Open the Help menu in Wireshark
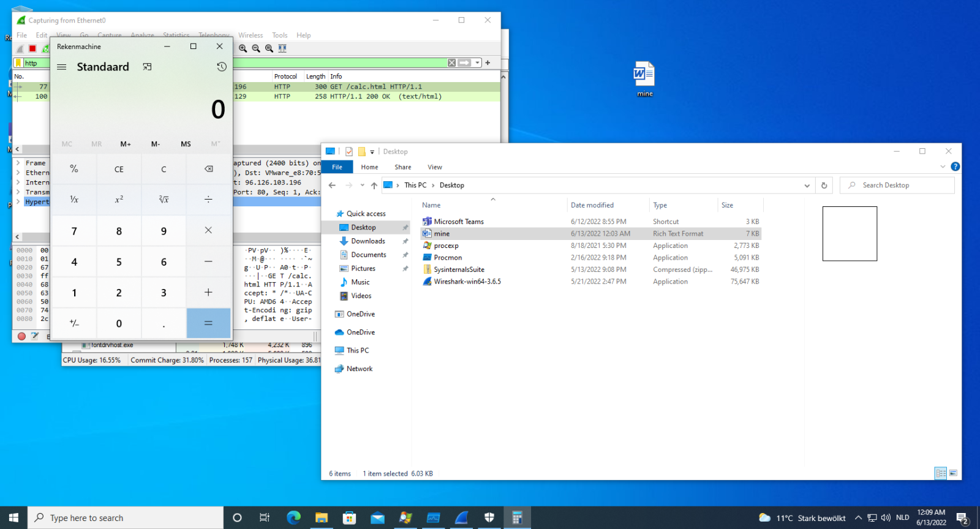Image resolution: width=980 pixels, height=529 pixels. [303, 36]
